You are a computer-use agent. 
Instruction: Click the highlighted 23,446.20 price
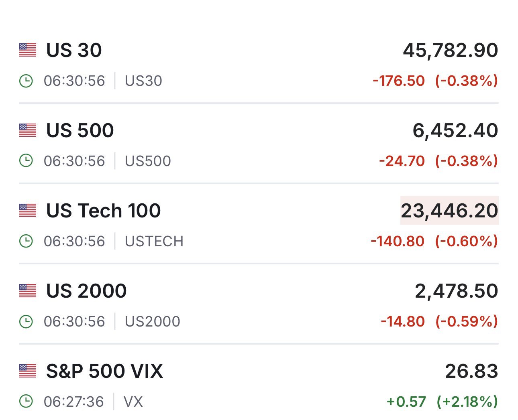(449, 211)
